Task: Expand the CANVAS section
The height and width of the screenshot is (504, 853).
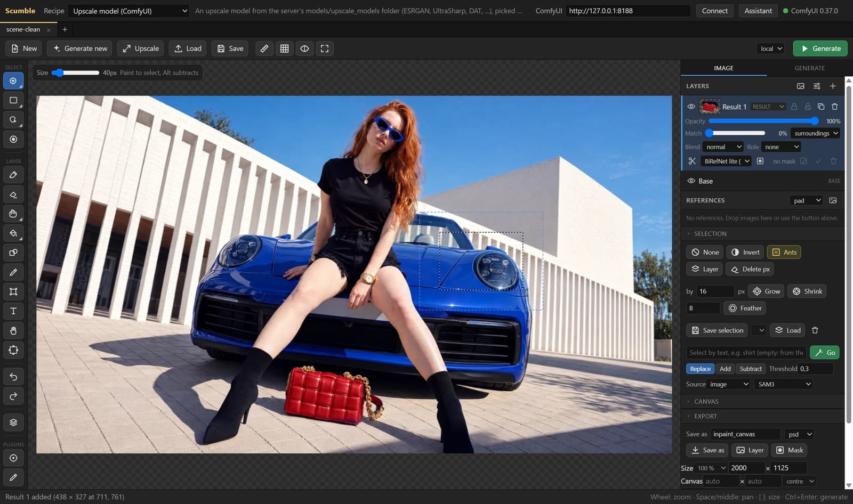Action: (706, 402)
